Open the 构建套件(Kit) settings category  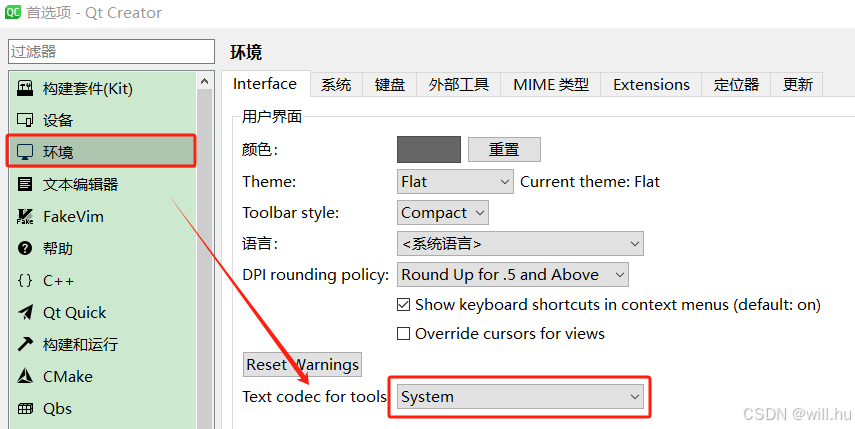(x=102, y=88)
